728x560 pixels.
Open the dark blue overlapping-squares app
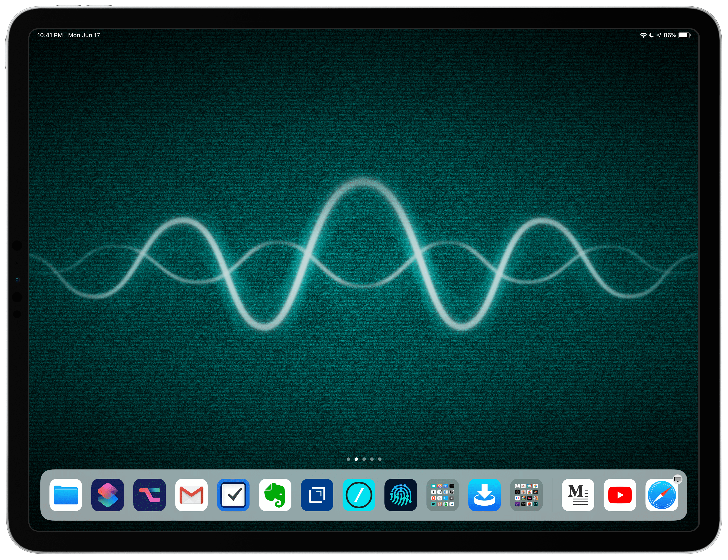pyautogui.click(x=317, y=495)
